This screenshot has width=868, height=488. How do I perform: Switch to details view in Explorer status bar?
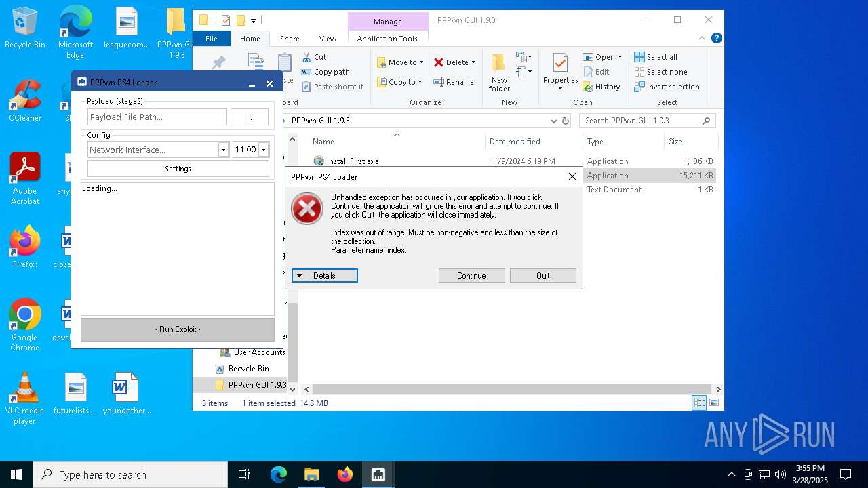(x=699, y=403)
